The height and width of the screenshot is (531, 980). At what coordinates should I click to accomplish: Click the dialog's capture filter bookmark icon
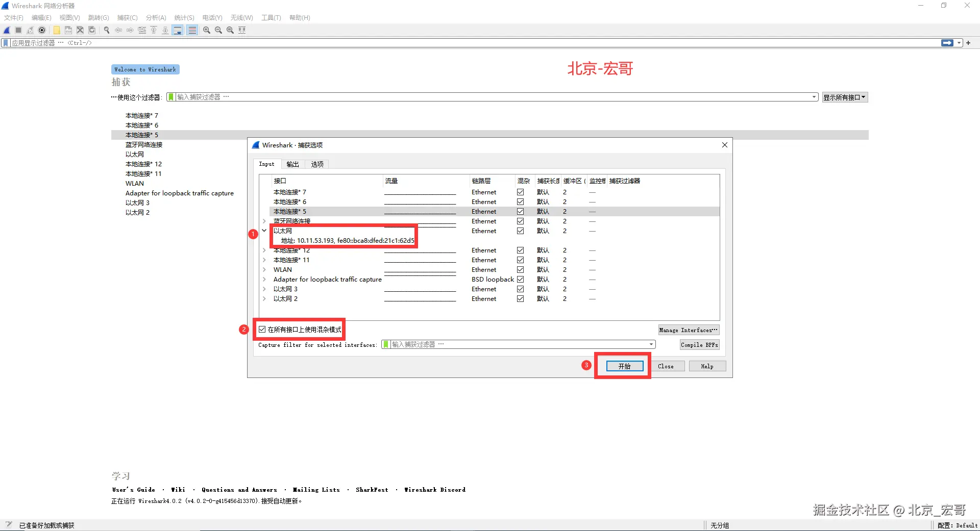[x=386, y=344]
